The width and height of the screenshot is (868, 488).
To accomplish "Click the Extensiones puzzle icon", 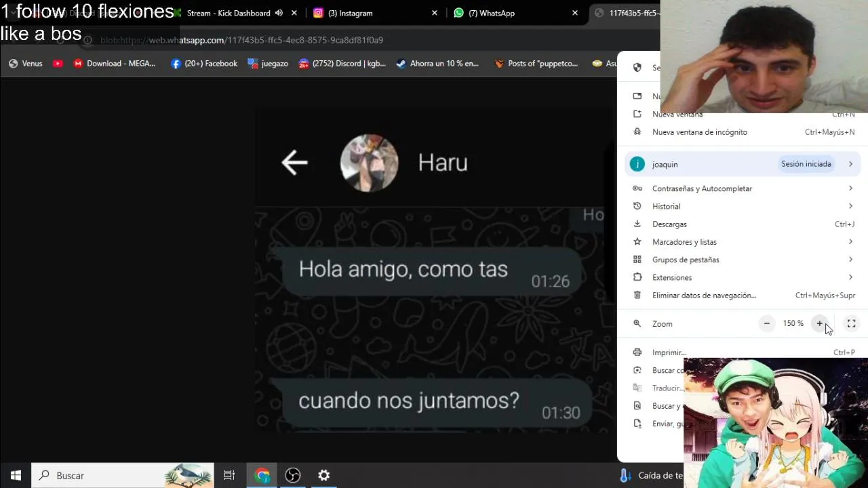I will click(637, 277).
